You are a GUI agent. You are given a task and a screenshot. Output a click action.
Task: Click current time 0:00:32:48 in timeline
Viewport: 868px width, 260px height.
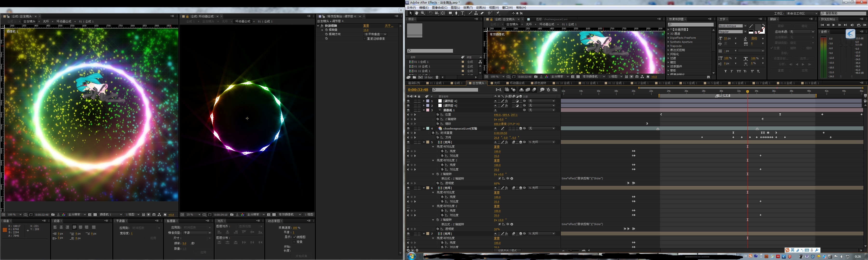tap(418, 90)
